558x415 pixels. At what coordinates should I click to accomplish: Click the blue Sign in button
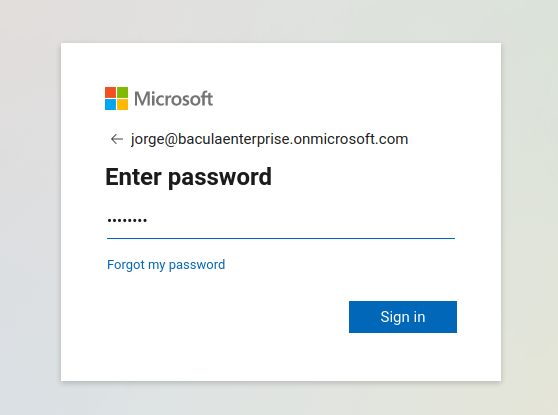tap(403, 317)
